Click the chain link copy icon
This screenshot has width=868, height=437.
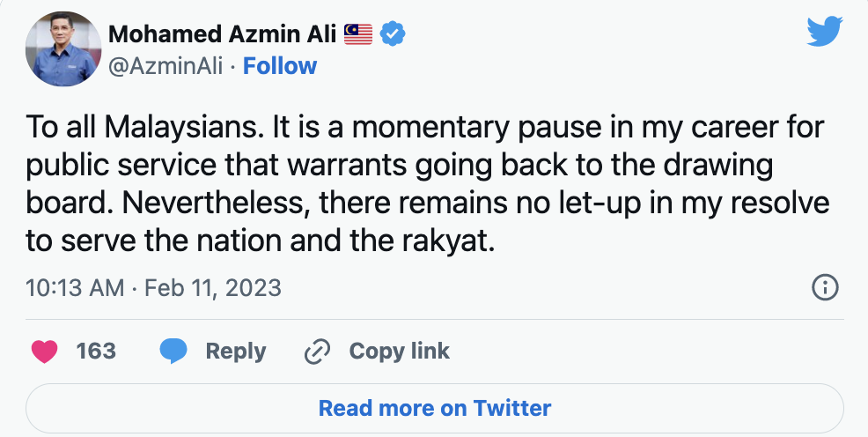316,352
